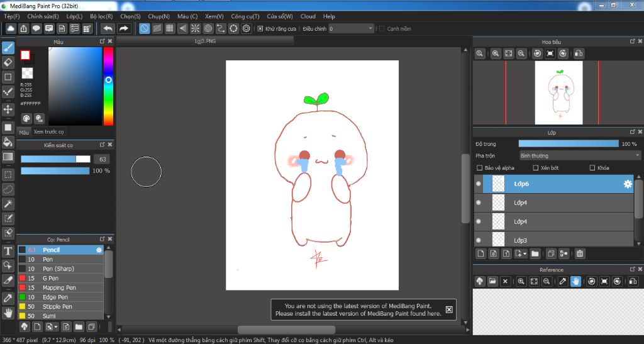The width and height of the screenshot is (644, 344).
Task: Open the Cloud menu
Action: pos(308,16)
